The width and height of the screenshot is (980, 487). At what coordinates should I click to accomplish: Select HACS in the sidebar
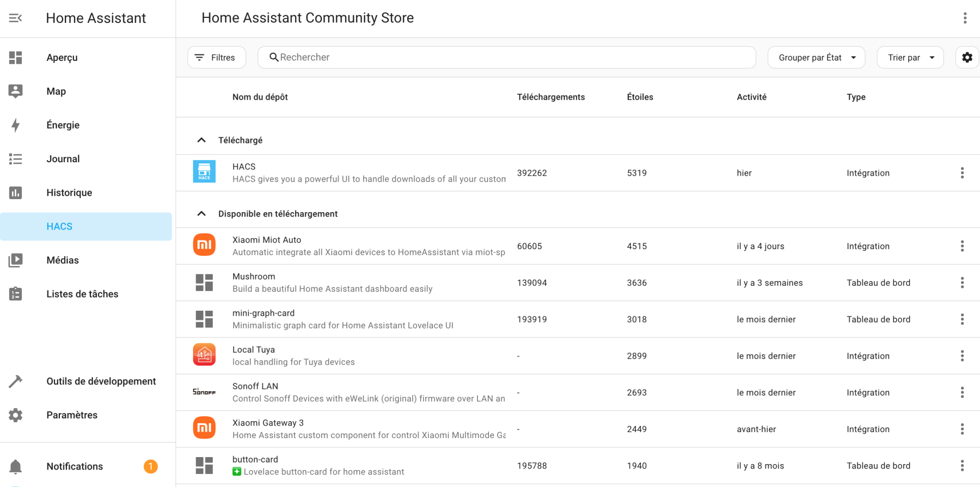[x=86, y=226]
